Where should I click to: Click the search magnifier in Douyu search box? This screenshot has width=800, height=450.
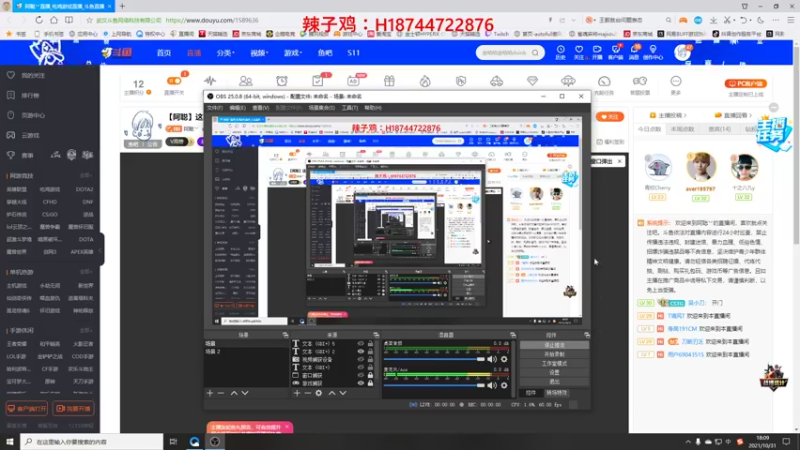(535, 53)
